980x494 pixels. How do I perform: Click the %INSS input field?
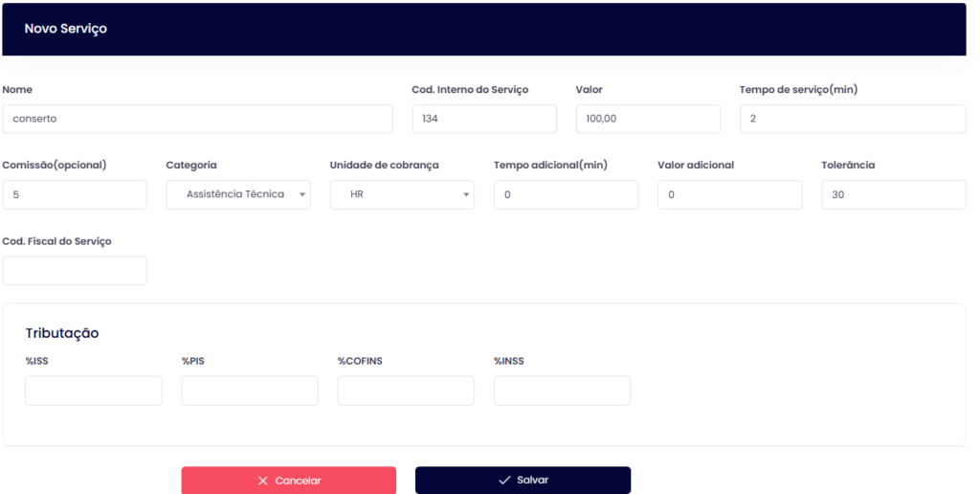(563, 391)
